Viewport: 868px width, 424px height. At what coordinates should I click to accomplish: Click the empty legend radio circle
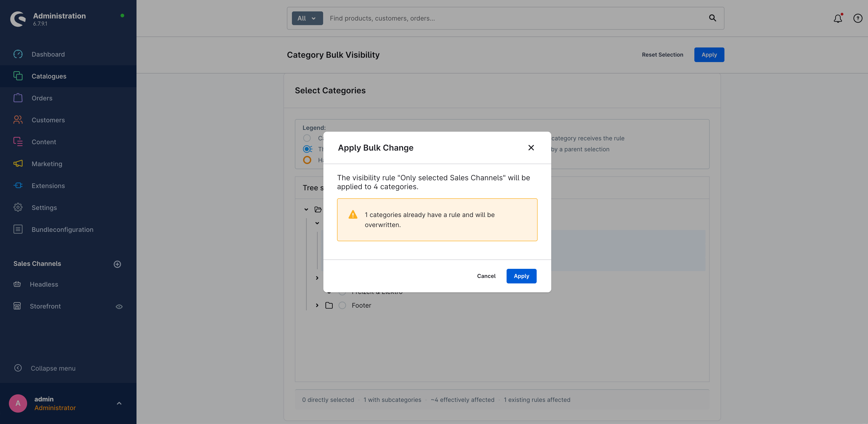(x=307, y=138)
